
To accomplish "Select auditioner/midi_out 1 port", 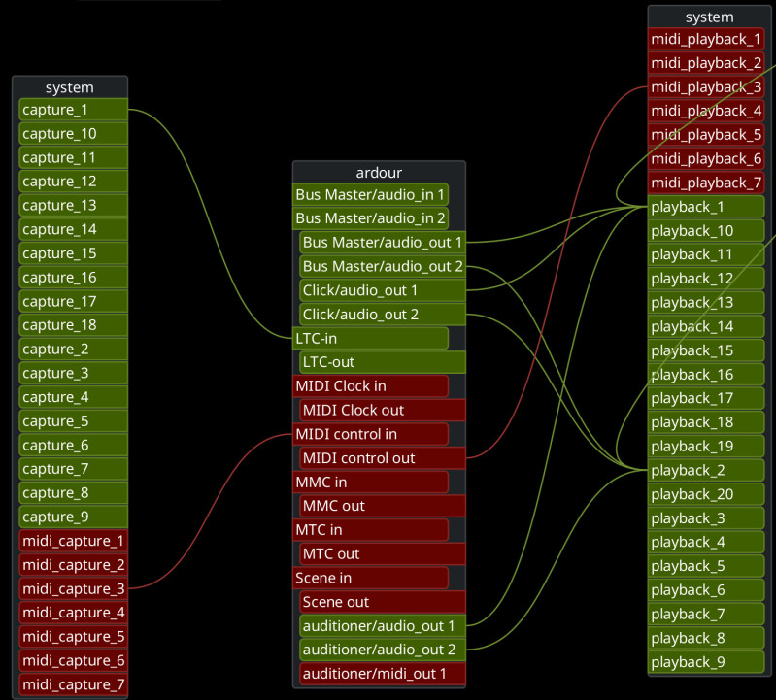I will [383, 673].
